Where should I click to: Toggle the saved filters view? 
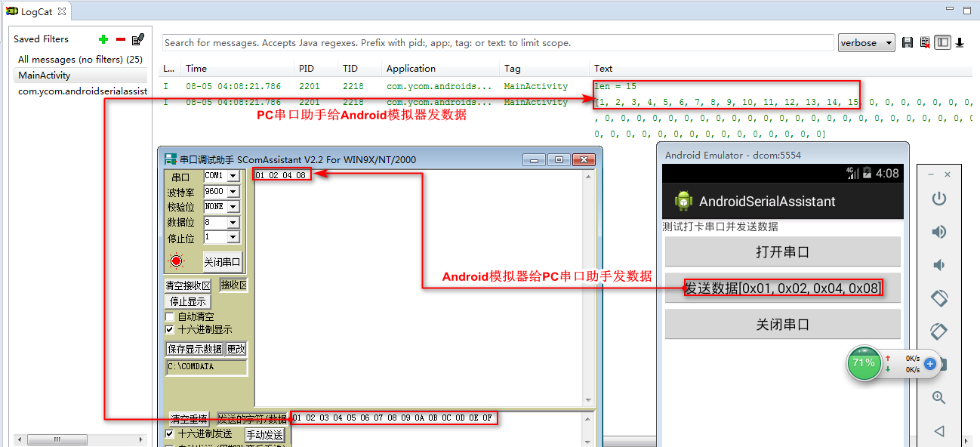click(x=941, y=43)
